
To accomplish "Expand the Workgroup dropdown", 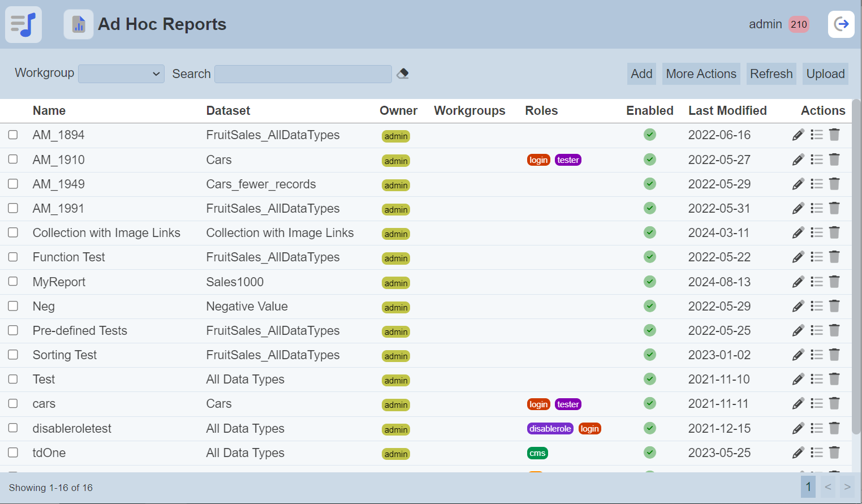I will point(121,74).
